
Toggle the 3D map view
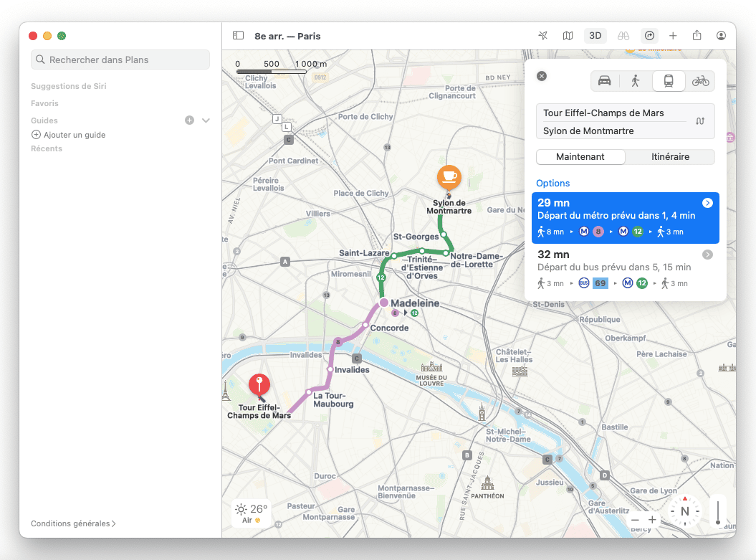pyautogui.click(x=595, y=36)
